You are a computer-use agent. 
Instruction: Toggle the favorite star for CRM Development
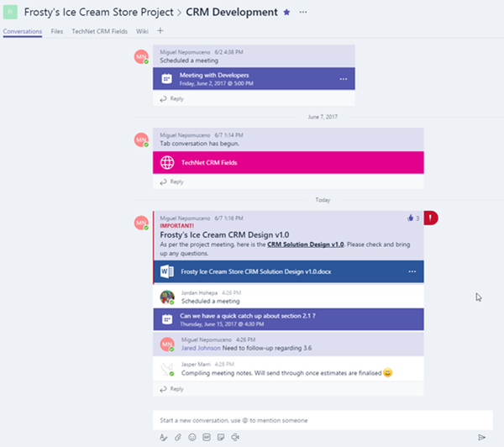tap(287, 13)
